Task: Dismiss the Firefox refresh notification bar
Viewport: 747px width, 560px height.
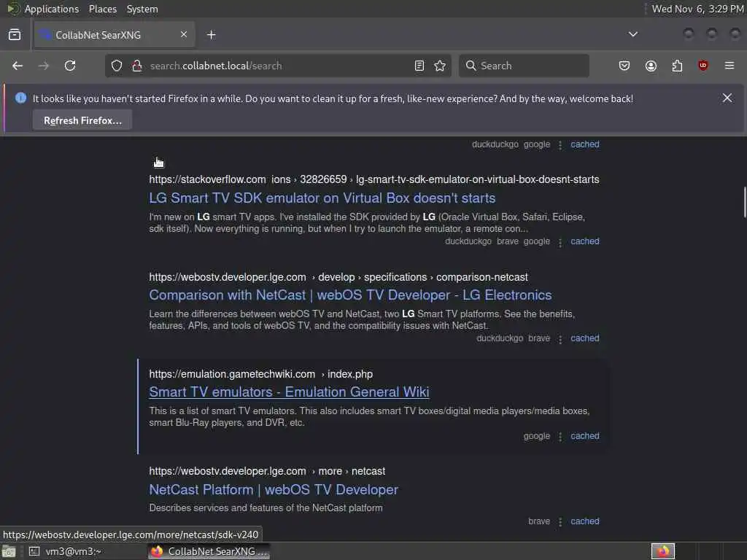Action: (727, 98)
